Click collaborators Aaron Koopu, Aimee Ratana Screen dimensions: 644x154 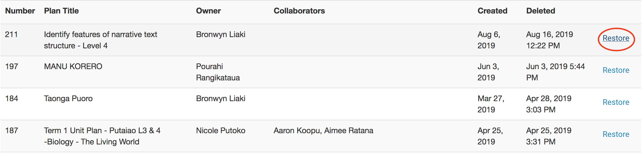[323, 130]
